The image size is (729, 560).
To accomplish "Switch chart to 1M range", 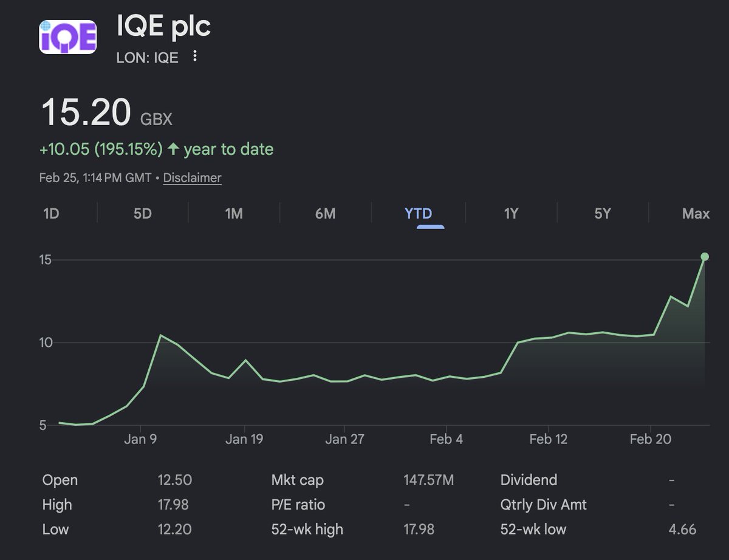I will (233, 214).
